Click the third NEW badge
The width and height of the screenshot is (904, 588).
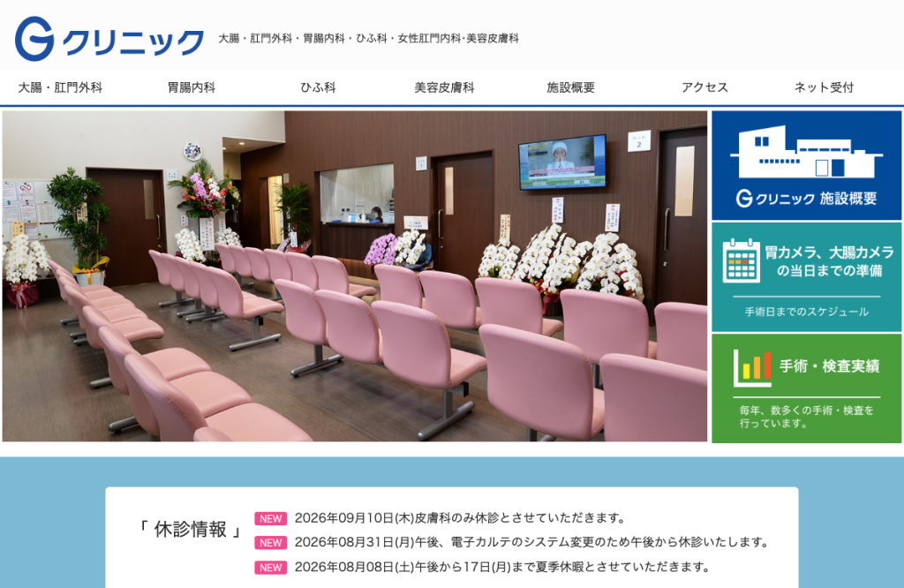(270, 567)
